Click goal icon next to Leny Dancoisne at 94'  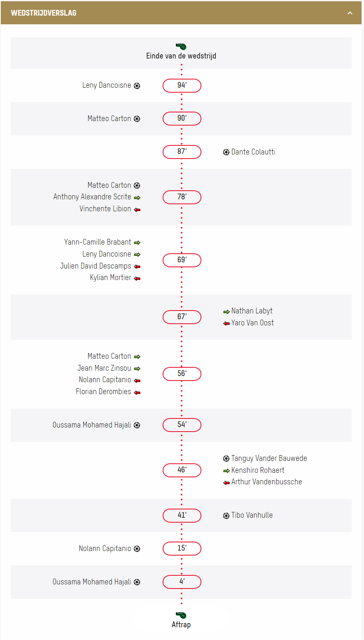coord(137,86)
